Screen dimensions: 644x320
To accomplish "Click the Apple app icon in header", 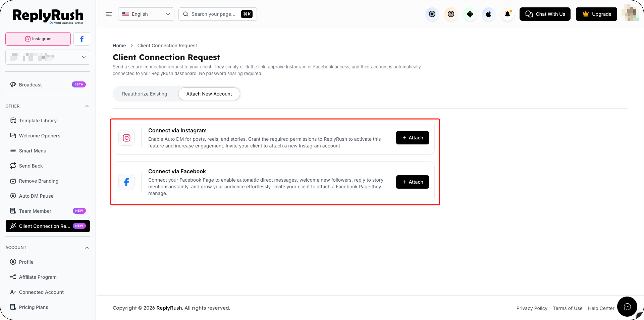I will pyautogui.click(x=488, y=14).
